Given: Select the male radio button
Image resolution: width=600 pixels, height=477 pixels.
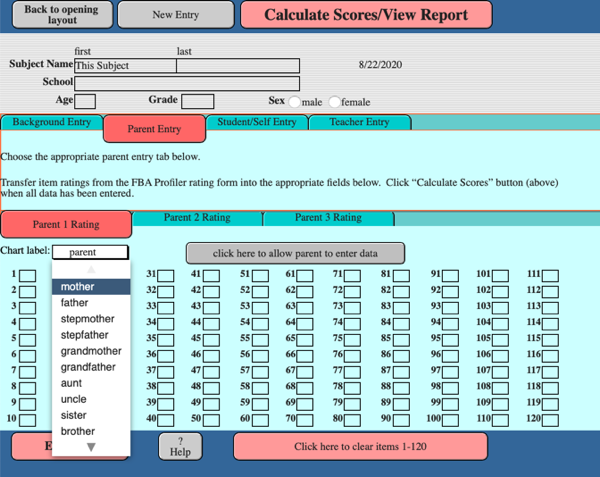Looking at the screenshot, I should click(x=294, y=102).
